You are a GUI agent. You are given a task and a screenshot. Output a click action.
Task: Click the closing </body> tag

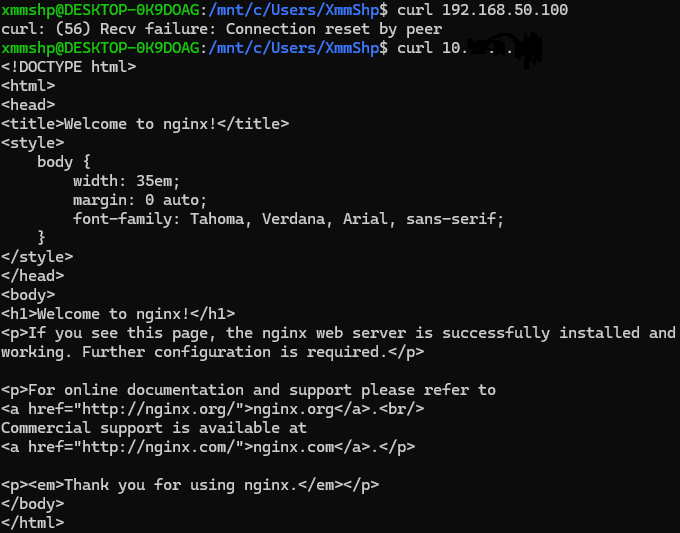pos(32,504)
